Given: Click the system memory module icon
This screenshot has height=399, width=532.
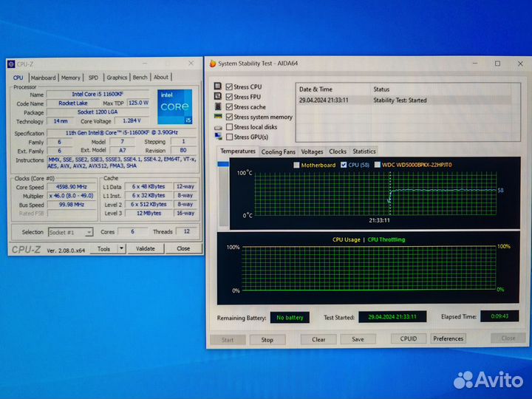Looking at the screenshot, I should click(x=218, y=117).
